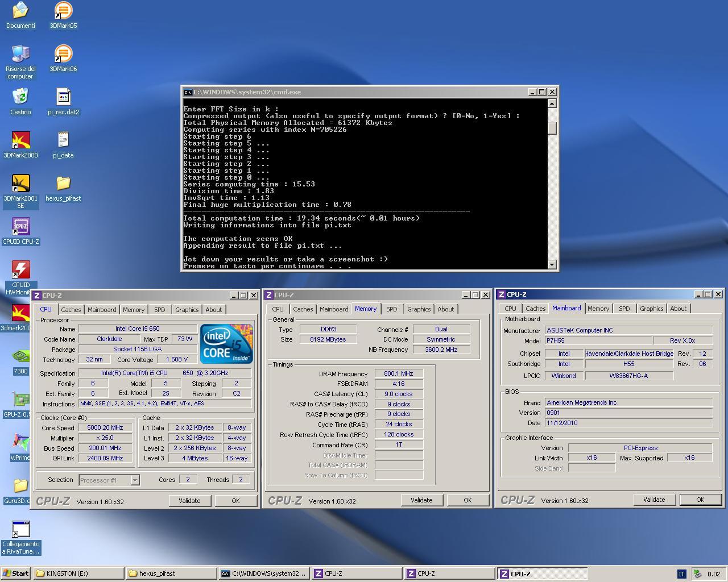728x582 pixels.
Task: Click the cmd.exe window title icon
Action: [x=188, y=92]
